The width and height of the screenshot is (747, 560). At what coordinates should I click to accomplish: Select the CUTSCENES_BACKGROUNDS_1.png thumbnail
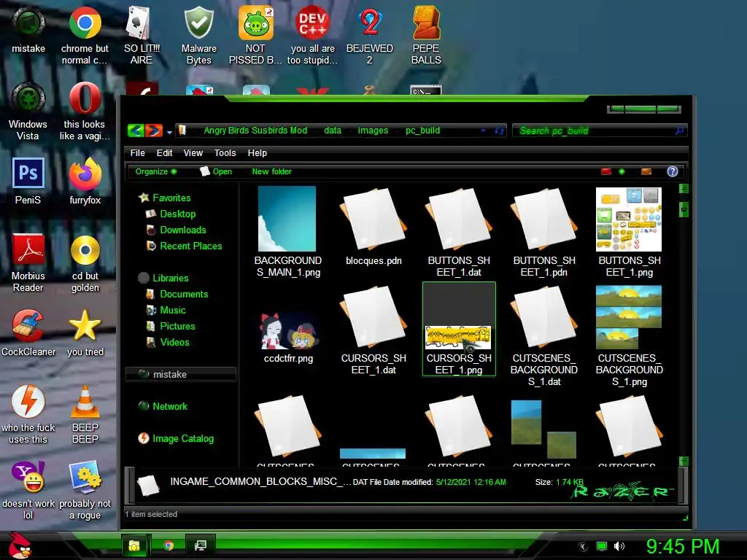click(x=628, y=316)
